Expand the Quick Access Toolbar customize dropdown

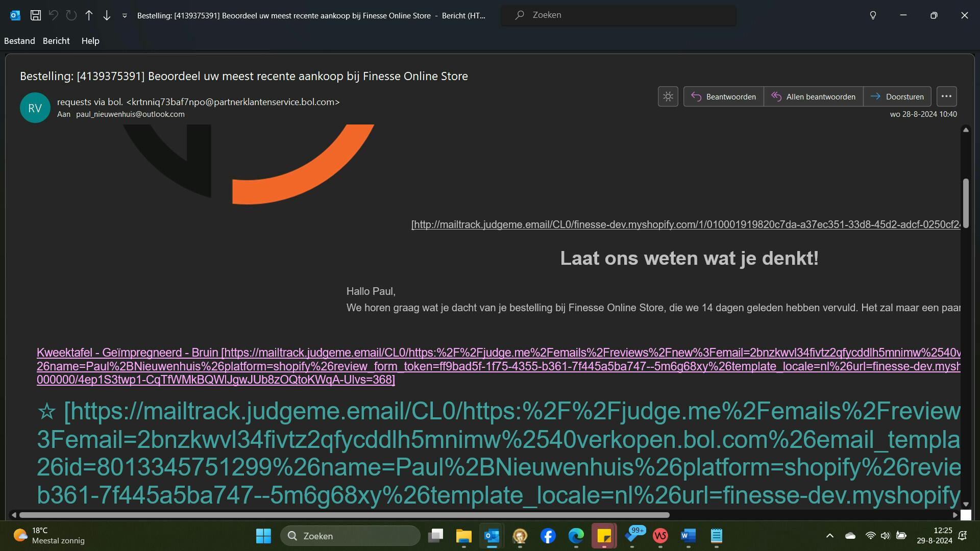[125, 16]
